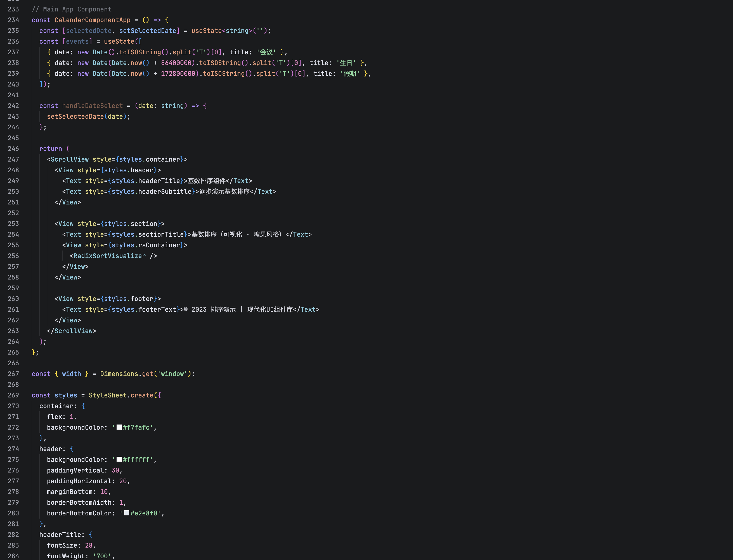Click the sectionTitle style reference
733x560 pixels.
[x=161, y=234]
